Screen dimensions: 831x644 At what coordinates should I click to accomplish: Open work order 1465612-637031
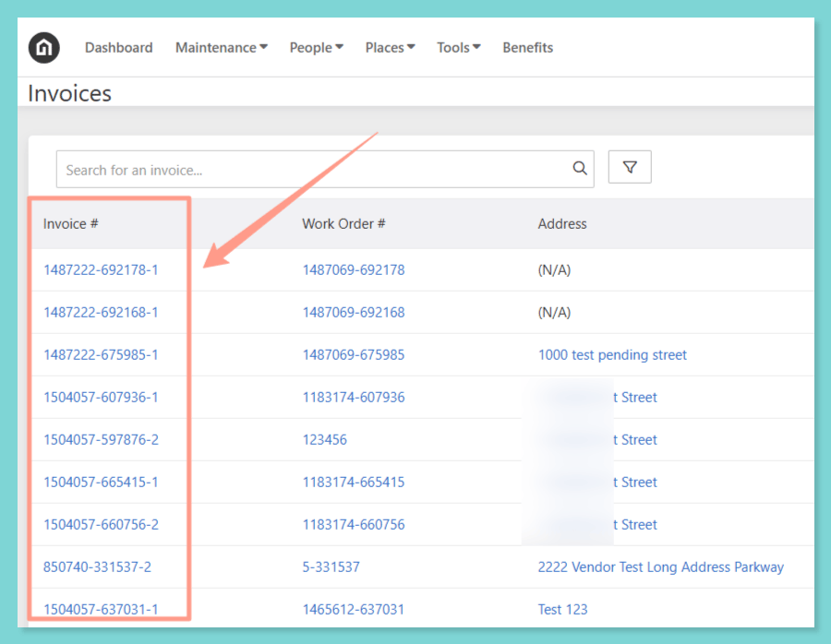point(354,610)
